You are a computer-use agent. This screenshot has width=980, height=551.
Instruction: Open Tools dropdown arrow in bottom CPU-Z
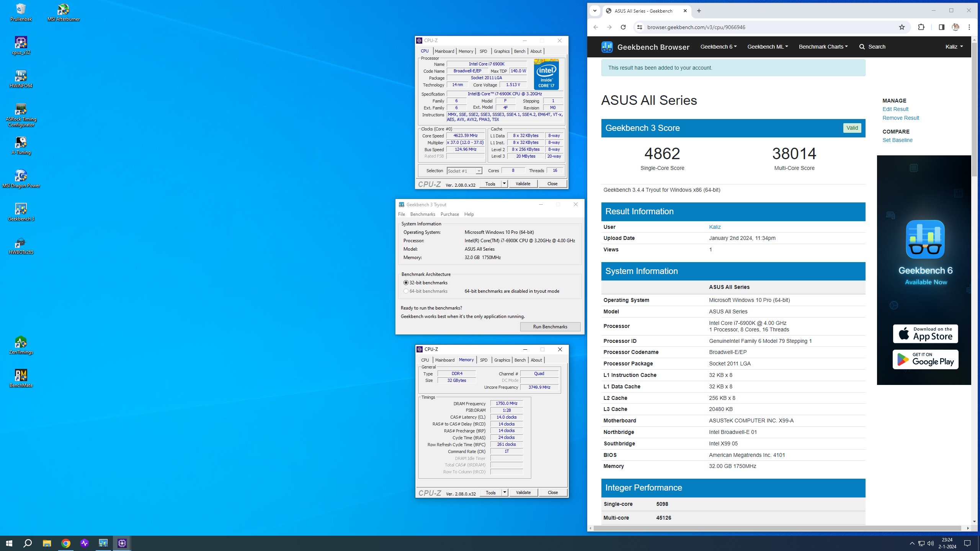point(505,492)
